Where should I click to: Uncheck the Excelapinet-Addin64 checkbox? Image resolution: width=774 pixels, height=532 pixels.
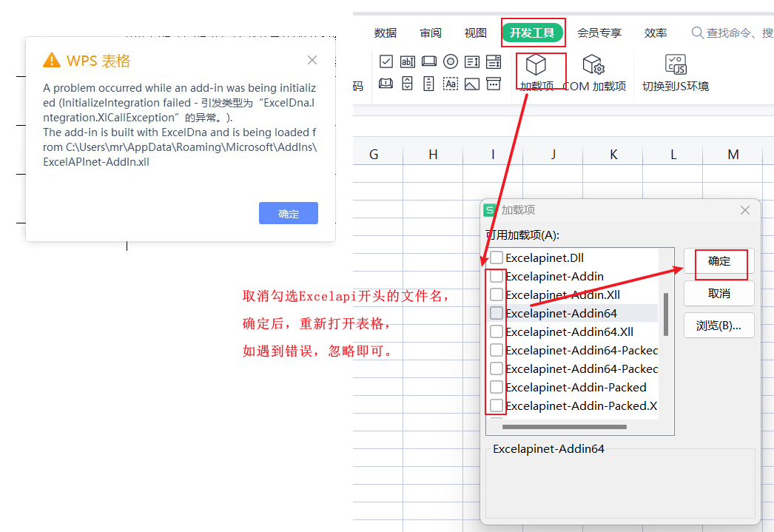click(497, 313)
